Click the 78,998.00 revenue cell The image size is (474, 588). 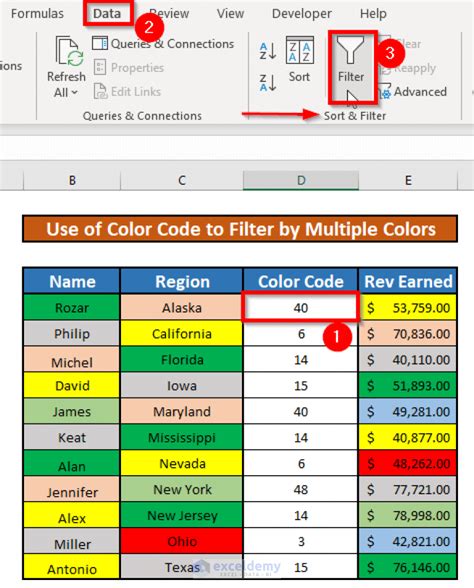[x=408, y=515]
